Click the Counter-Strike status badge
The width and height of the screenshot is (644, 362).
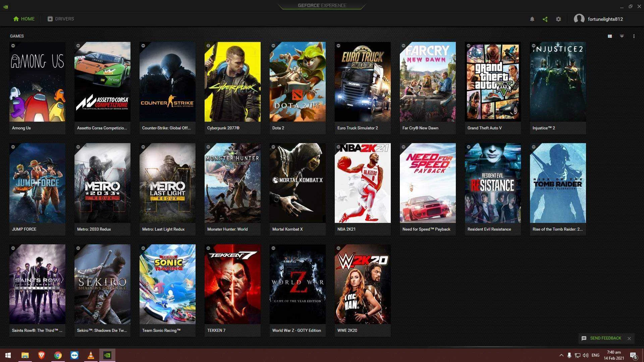coord(143,46)
